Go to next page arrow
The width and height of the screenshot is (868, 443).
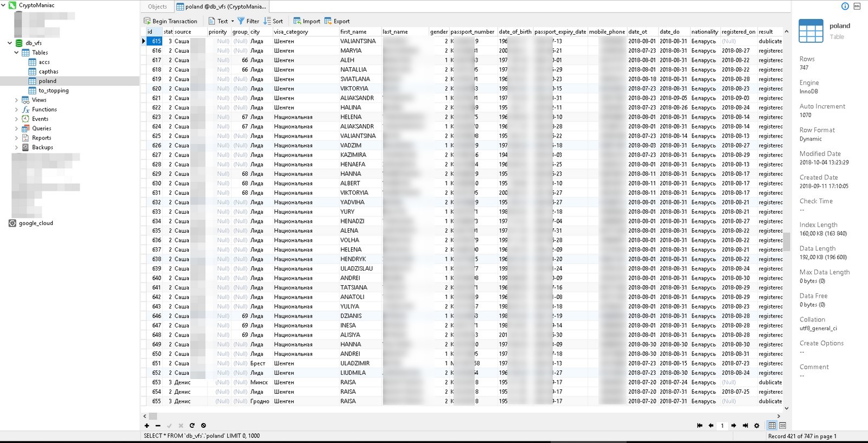click(733, 426)
